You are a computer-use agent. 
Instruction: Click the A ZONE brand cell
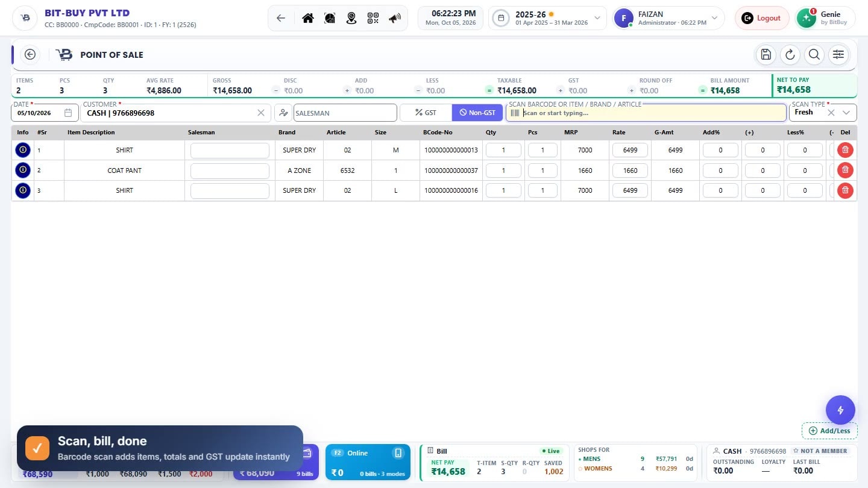tap(300, 170)
